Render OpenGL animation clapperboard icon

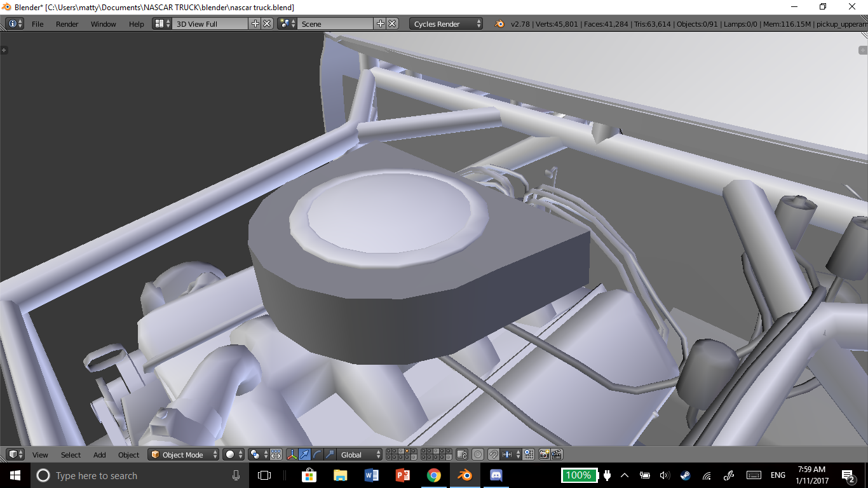(557, 454)
